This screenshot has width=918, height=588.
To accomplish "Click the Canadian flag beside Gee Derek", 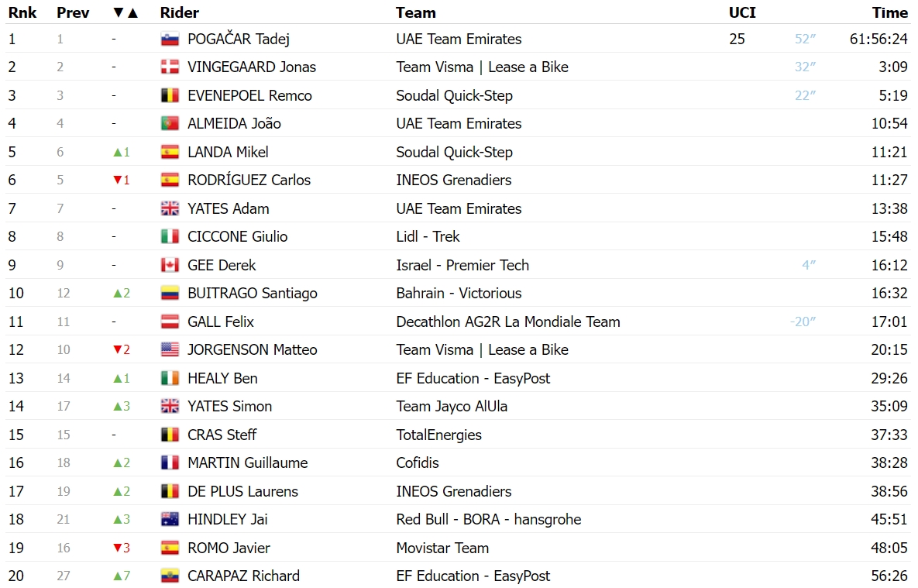I will (x=170, y=265).
